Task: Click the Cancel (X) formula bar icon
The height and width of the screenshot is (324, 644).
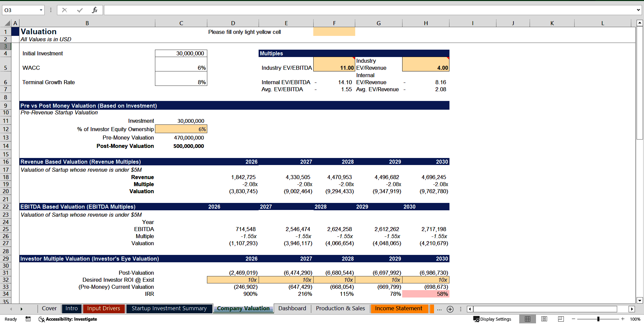Action: [64, 10]
